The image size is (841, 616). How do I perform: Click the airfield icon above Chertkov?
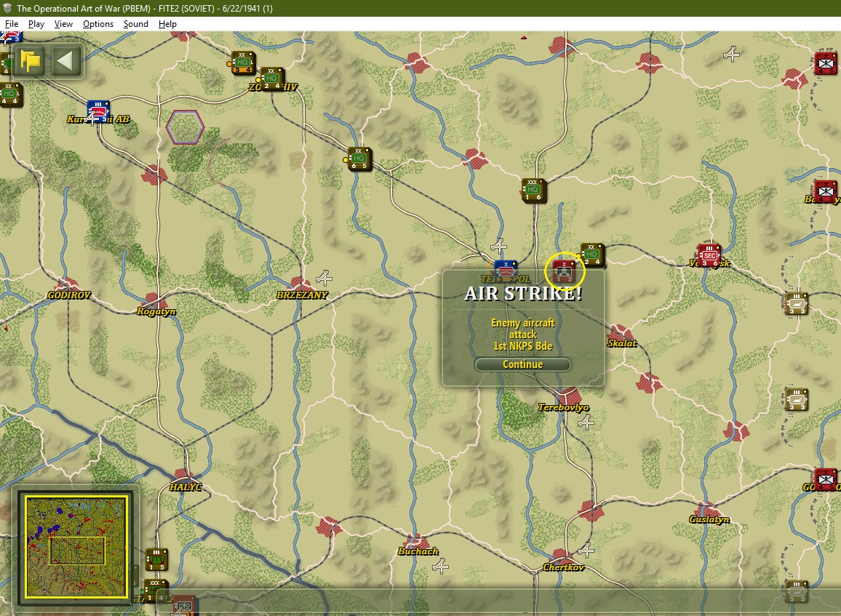(586, 550)
